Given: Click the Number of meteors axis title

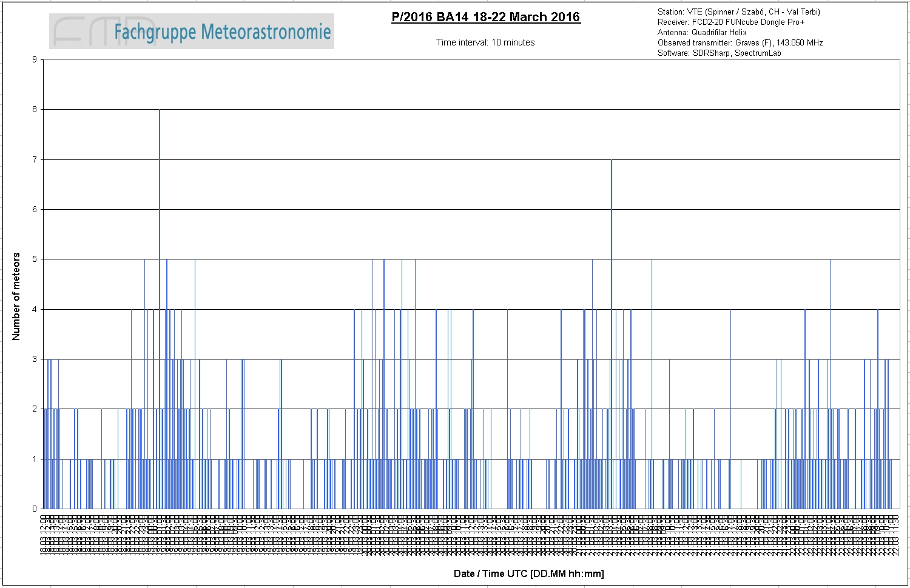Looking at the screenshot, I should tap(16, 296).
